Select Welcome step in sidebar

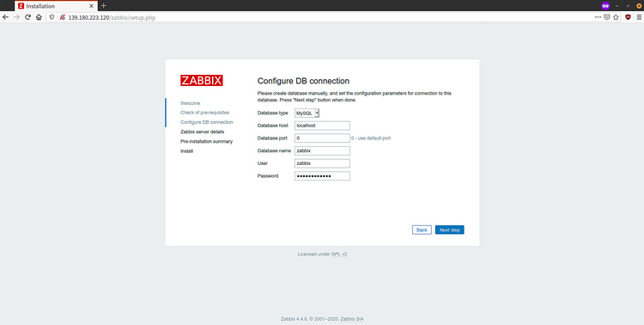pyautogui.click(x=190, y=103)
